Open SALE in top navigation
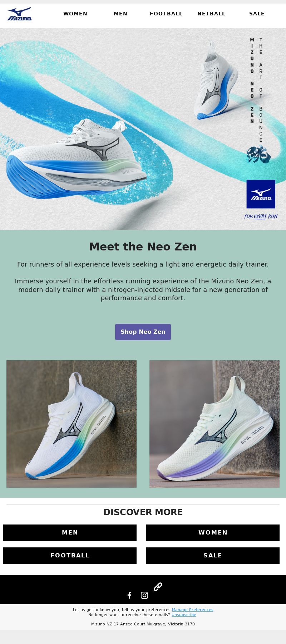 [x=257, y=14]
